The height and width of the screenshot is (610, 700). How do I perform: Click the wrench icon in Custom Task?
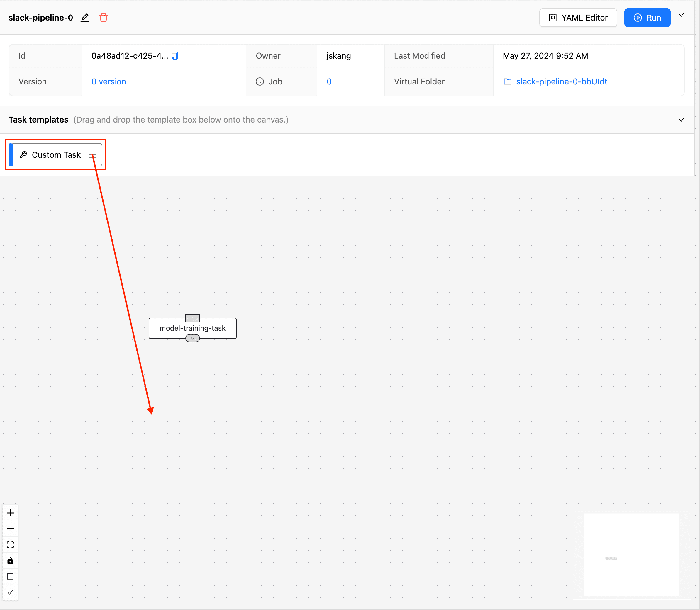point(23,155)
